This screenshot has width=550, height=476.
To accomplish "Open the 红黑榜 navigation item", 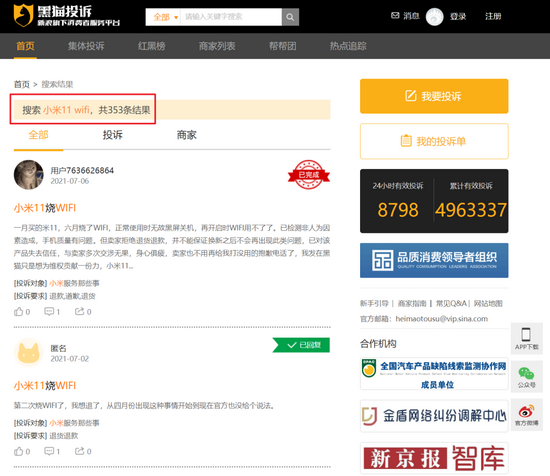I will [x=152, y=46].
